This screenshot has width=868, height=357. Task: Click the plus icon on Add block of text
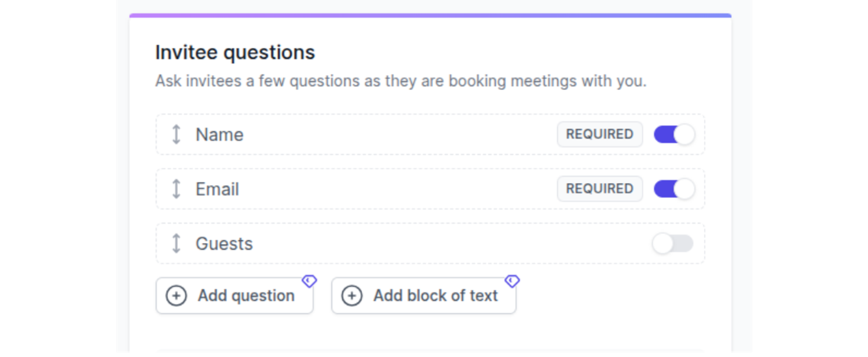352,295
